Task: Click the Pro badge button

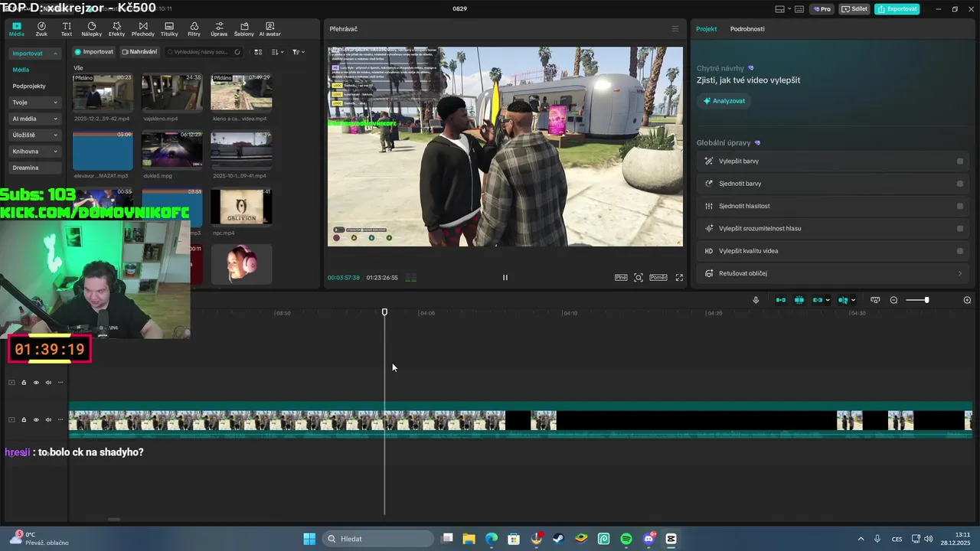Action: coord(822,9)
